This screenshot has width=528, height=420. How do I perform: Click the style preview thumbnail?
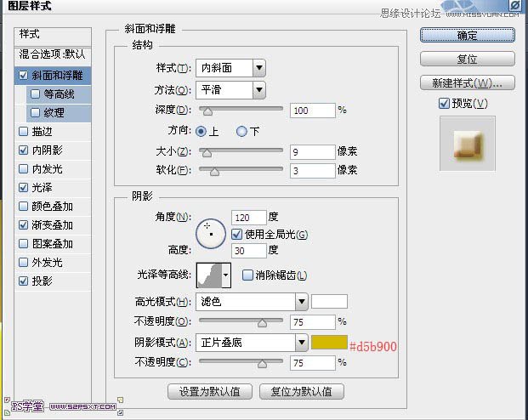pyautogui.click(x=468, y=144)
